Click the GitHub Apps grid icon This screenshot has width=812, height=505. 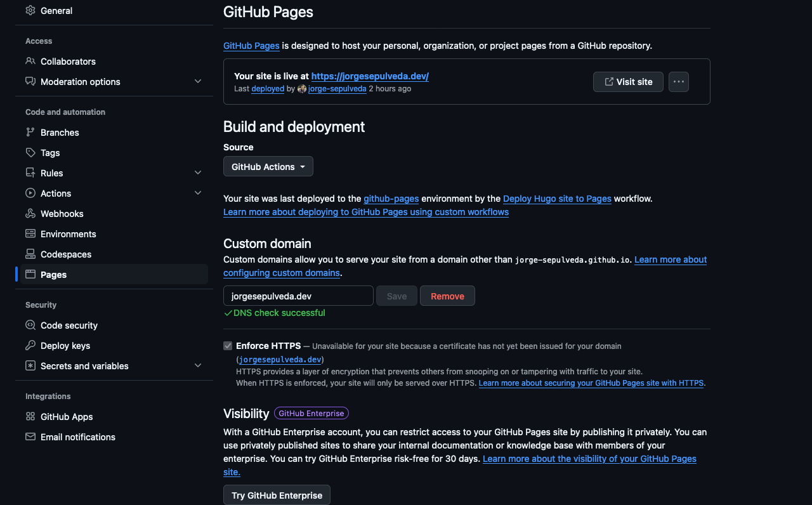pyautogui.click(x=30, y=417)
